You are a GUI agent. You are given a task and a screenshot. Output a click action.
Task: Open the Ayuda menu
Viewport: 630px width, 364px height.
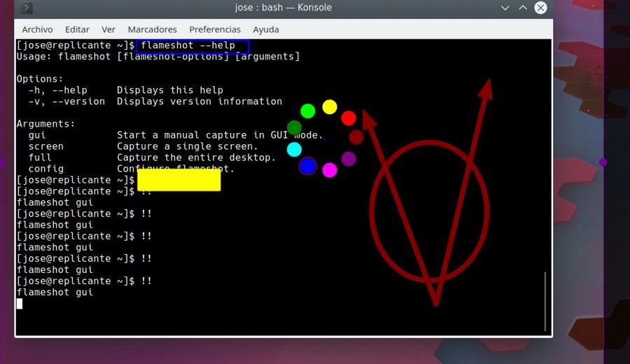coord(266,29)
